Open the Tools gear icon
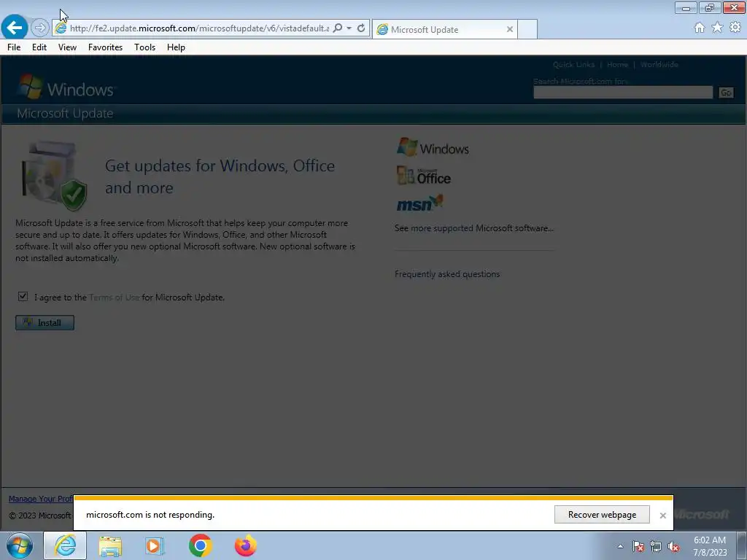 click(x=735, y=28)
